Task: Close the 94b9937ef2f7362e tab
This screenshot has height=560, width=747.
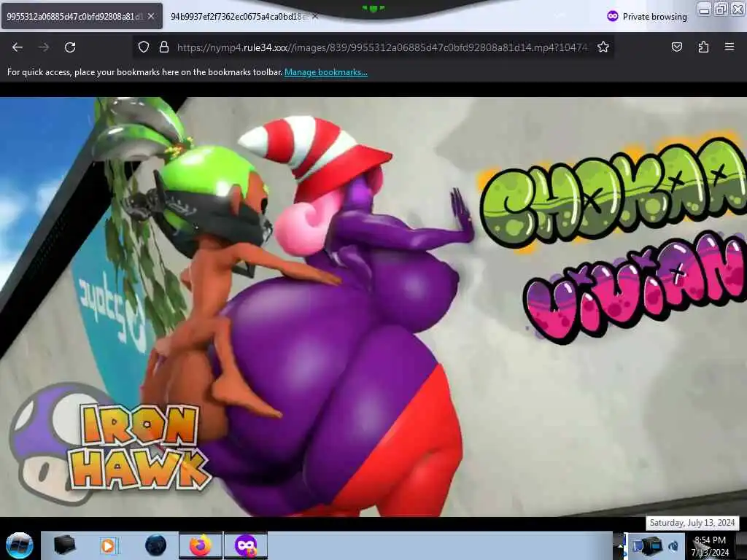Action: 315,16
